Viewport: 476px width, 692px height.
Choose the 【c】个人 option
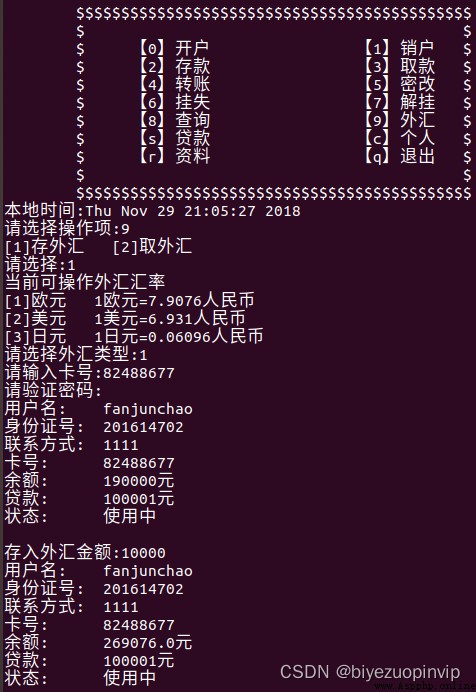(x=399, y=138)
